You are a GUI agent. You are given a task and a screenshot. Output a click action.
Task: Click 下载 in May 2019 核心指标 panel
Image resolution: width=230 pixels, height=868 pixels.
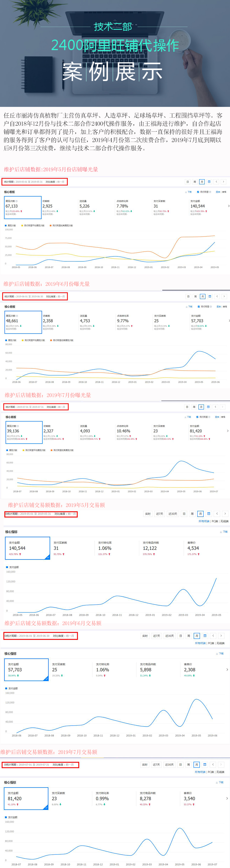tap(224, 532)
